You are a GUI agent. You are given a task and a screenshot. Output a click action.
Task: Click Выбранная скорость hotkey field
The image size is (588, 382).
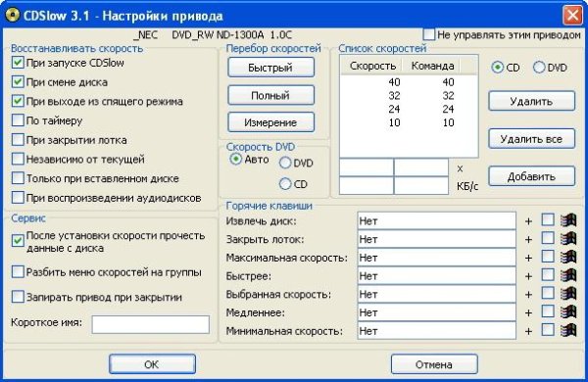(436, 294)
